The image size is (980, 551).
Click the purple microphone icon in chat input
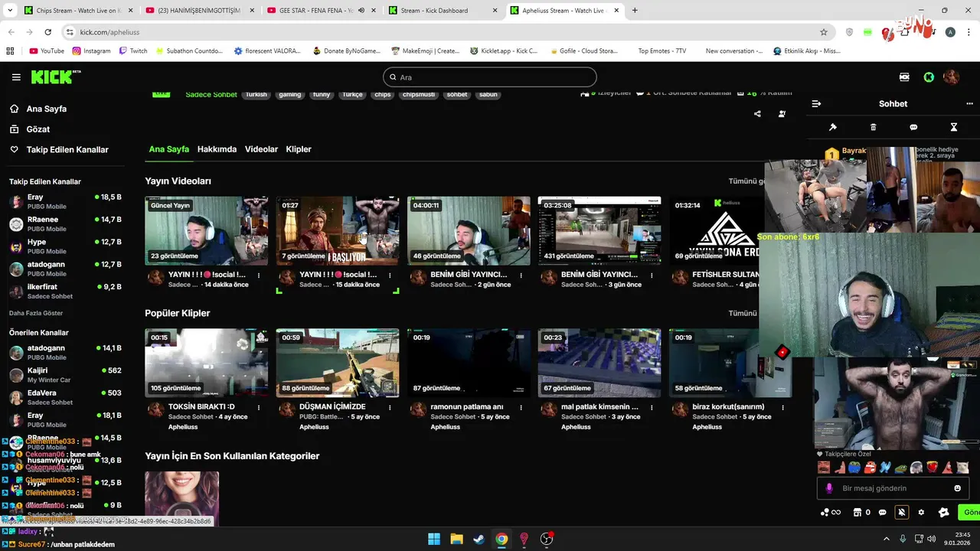[x=829, y=488]
